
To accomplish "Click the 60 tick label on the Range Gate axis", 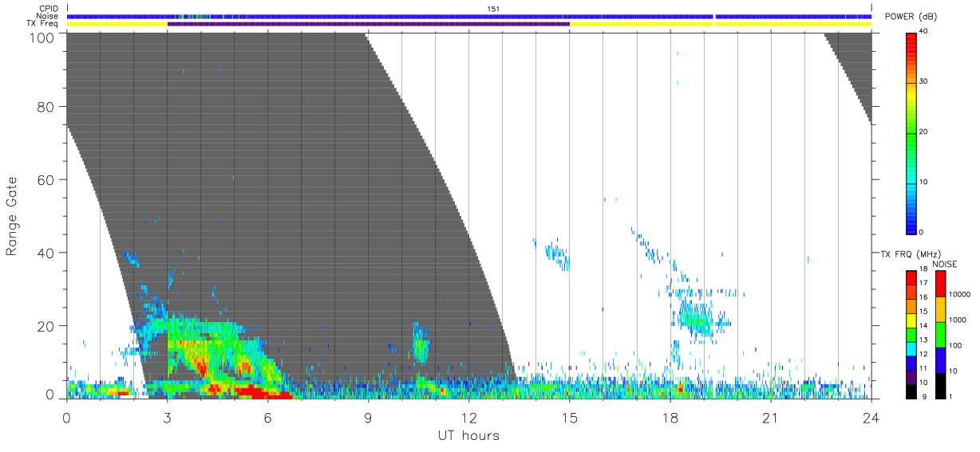I will coord(46,180).
